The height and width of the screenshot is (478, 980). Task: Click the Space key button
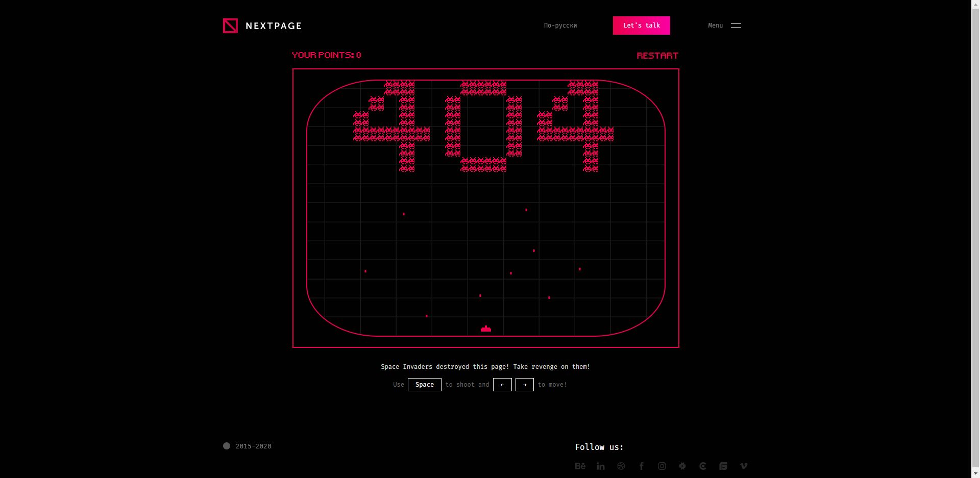pos(424,385)
